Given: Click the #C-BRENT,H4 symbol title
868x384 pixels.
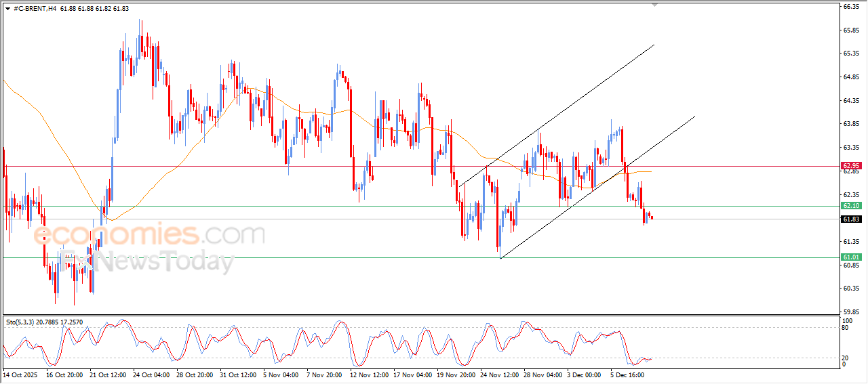Looking at the screenshot, I should pyautogui.click(x=33, y=8).
